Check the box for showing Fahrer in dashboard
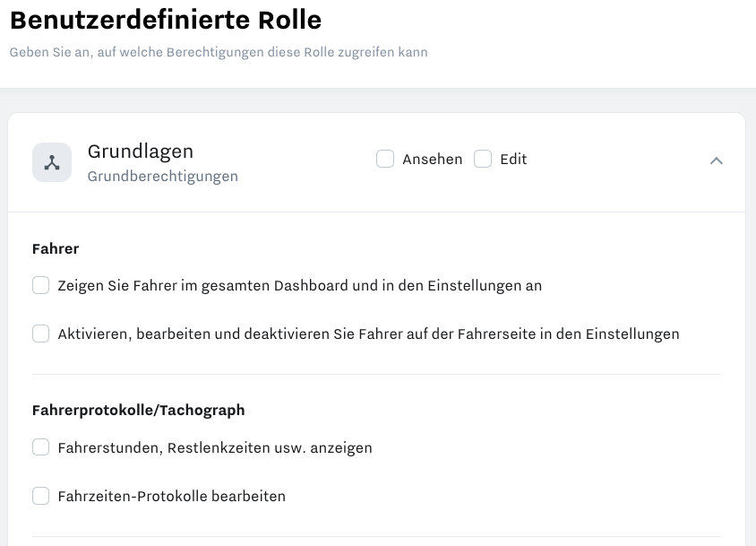 [41, 286]
